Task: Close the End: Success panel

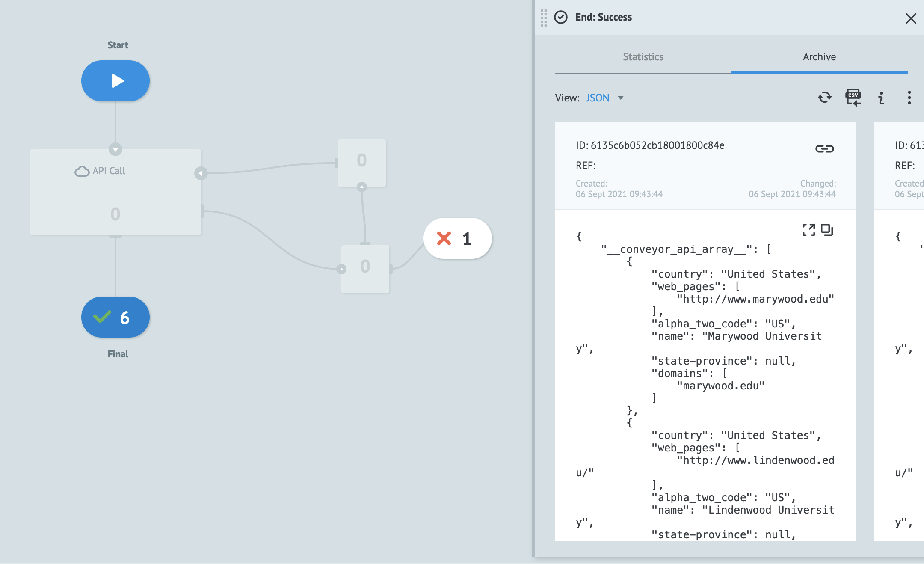Action: pyautogui.click(x=911, y=18)
